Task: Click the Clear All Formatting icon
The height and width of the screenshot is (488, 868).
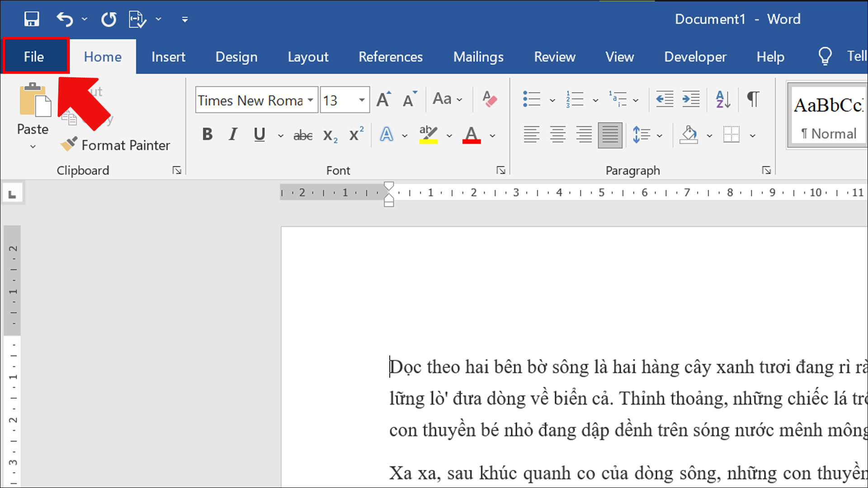Action: 490,99
